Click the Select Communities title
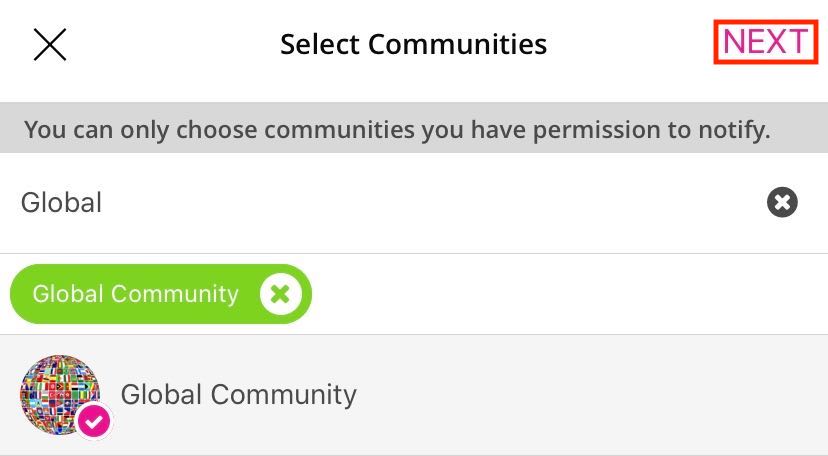 [x=413, y=44]
